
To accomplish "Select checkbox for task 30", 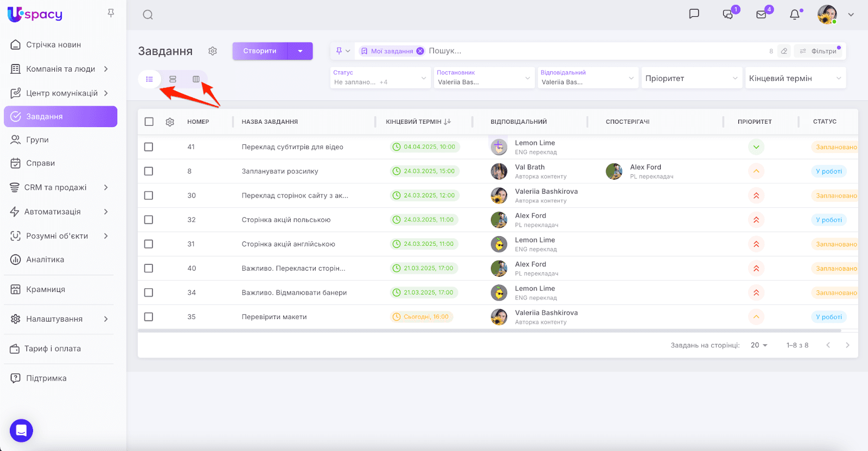I will (x=149, y=195).
